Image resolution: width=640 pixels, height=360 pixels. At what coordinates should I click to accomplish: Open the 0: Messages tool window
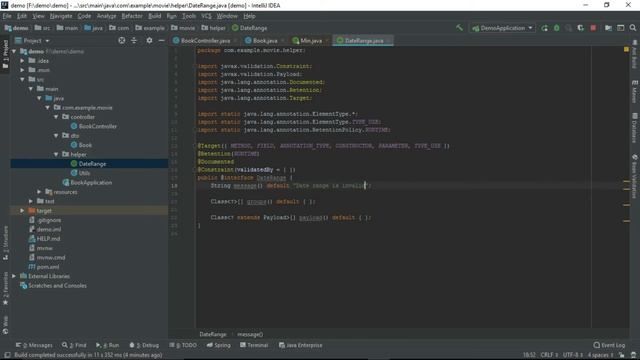[34, 345]
